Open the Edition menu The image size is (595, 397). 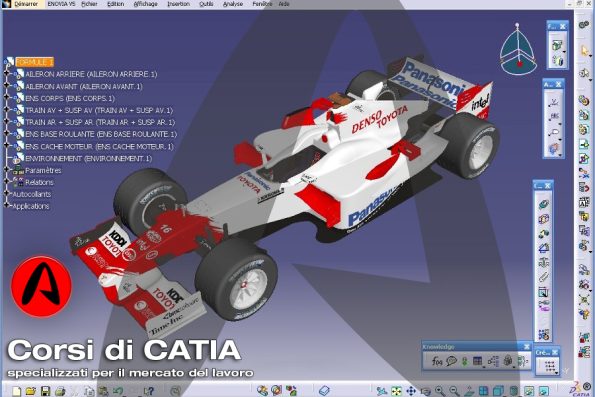coord(115,4)
